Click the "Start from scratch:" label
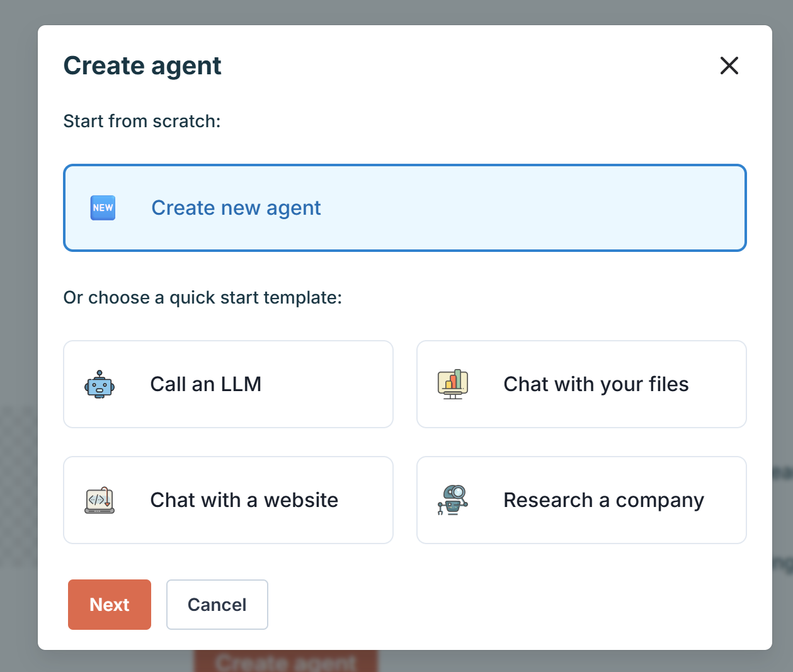793x672 pixels. (142, 121)
